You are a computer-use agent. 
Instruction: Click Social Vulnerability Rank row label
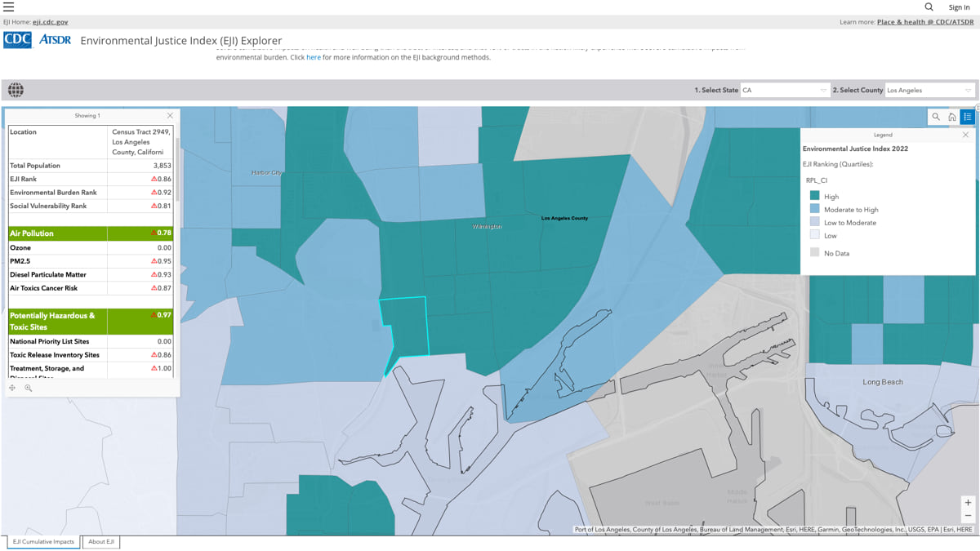pos(48,206)
